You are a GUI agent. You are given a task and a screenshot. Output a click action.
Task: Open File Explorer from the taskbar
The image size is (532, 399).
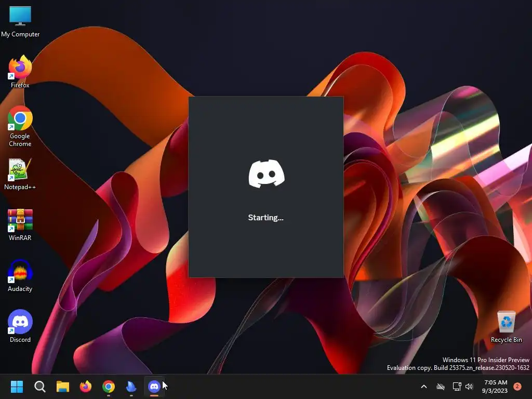pyautogui.click(x=63, y=387)
